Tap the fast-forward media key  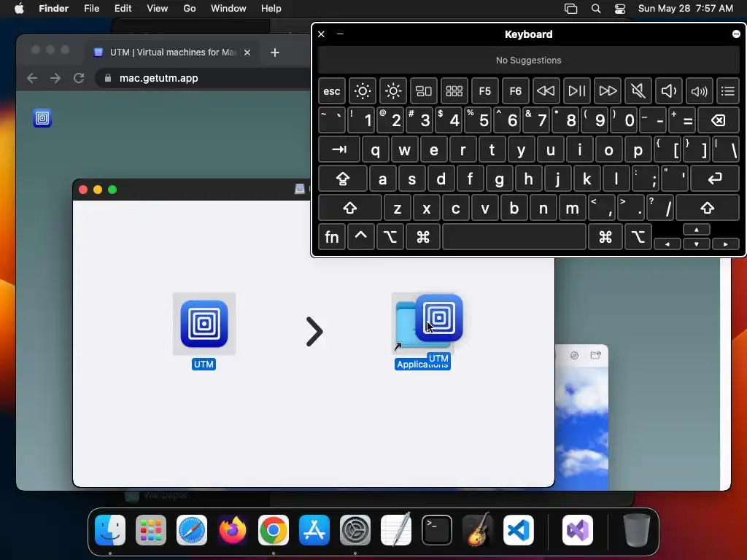click(x=608, y=91)
